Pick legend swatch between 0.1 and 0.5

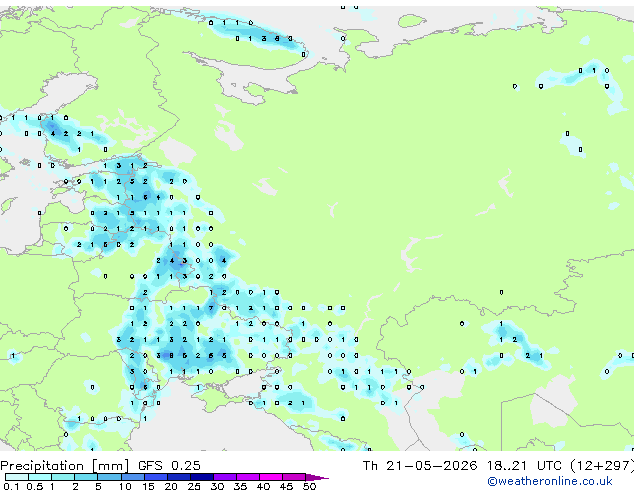17,477
